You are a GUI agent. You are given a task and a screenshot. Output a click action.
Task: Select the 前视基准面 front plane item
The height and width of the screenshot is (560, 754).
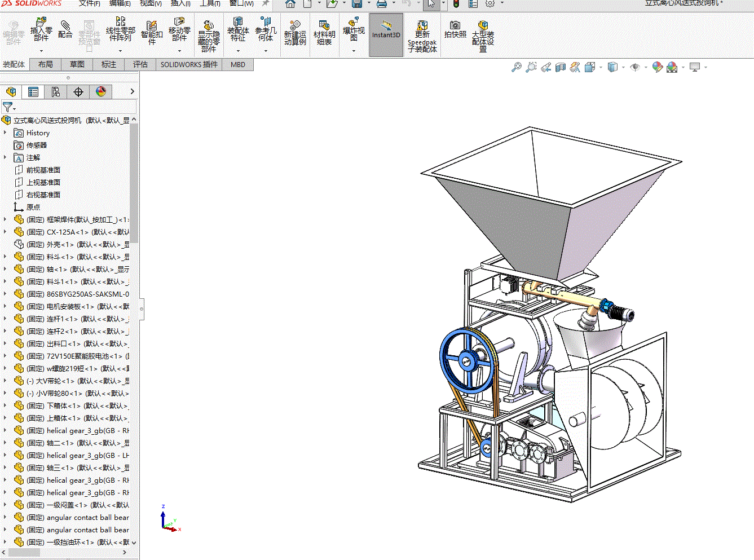pyautogui.click(x=43, y=170)
